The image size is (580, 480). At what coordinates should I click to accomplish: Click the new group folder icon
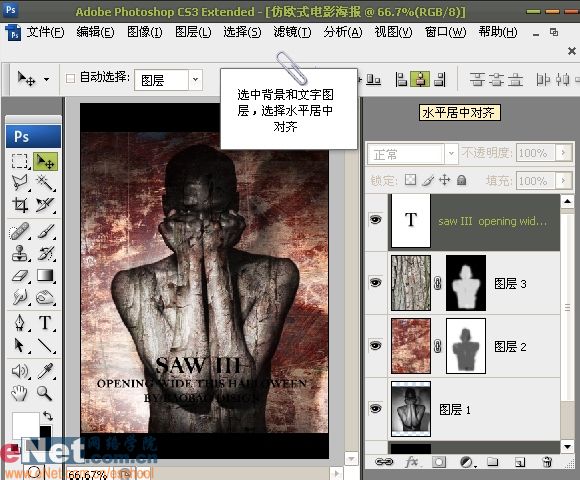click(492, 462)
